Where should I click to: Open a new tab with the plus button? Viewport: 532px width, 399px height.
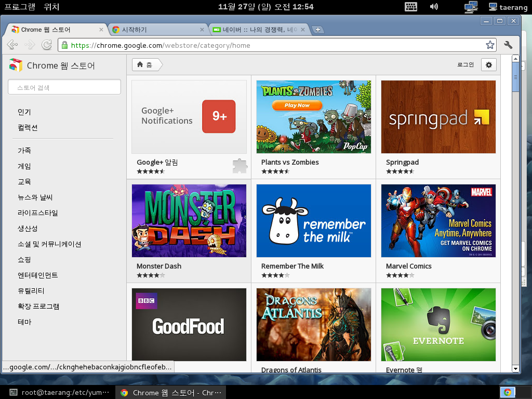pyautogui.click(x=317, y=30)
